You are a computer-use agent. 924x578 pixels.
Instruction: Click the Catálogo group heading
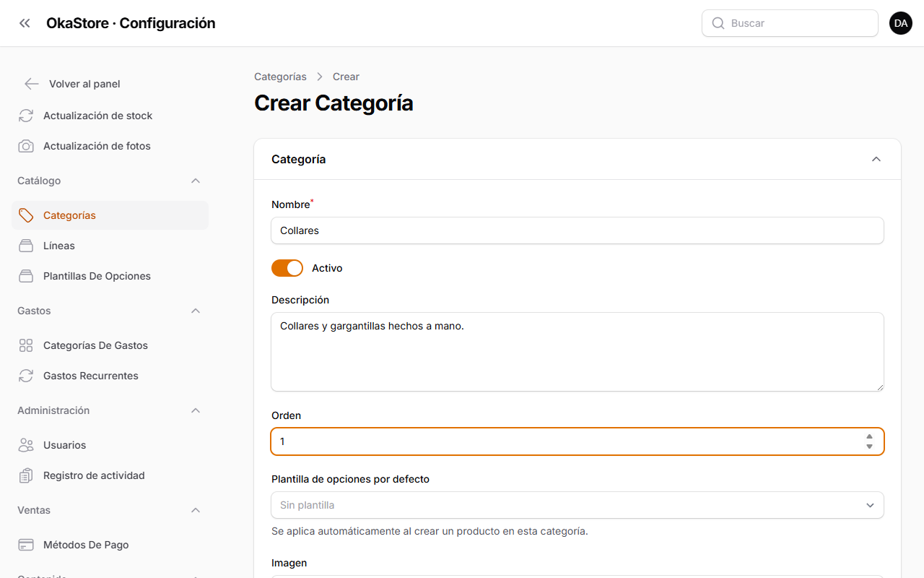pos(39,181)
